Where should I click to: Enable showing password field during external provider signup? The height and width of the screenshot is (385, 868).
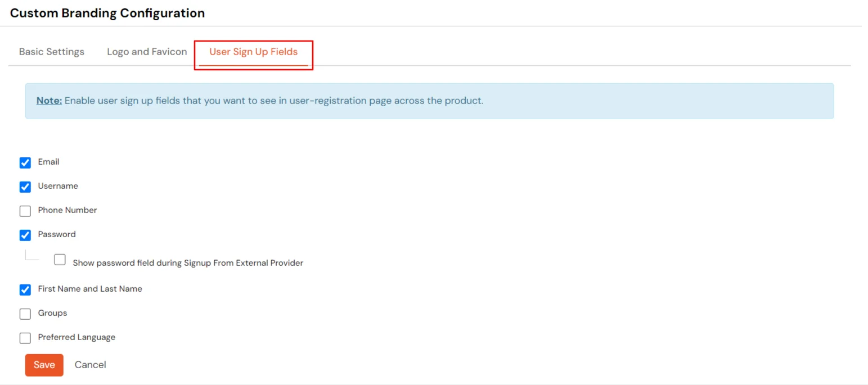click(x=60, y=259)
